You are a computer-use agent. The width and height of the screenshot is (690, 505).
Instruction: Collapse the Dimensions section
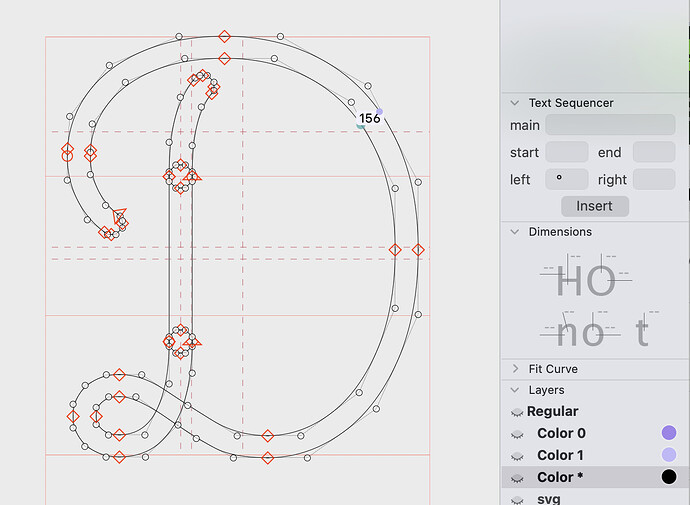click(x=515, y=232)
